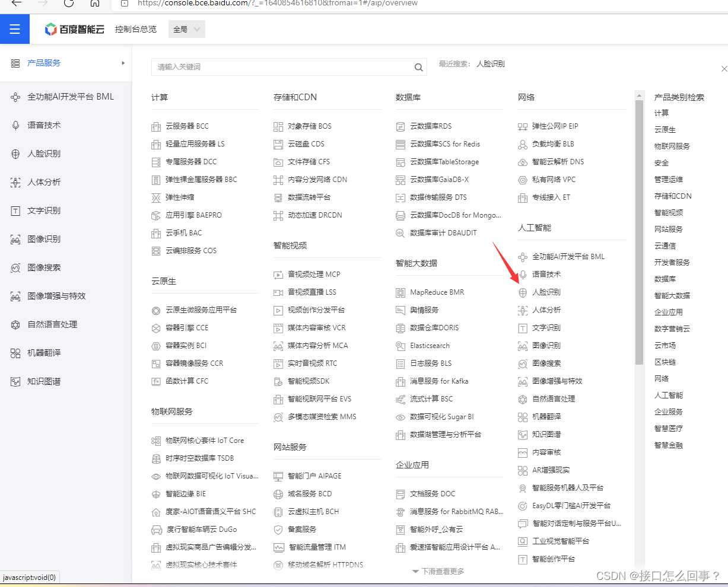Open the 全局 region dropdown
This screenshot has height=587, width=728.
(x=186, y=29)
